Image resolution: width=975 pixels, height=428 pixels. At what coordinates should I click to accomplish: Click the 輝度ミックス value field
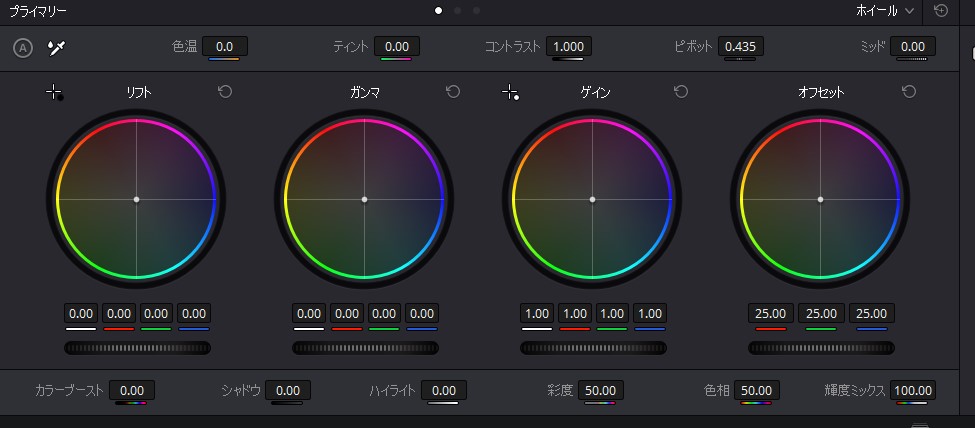[913, 391]
